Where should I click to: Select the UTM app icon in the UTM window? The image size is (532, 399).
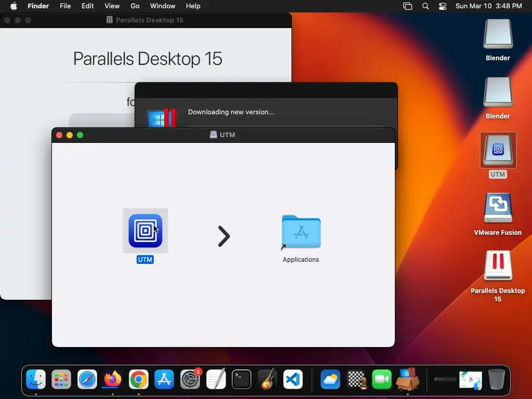(145, 231)
